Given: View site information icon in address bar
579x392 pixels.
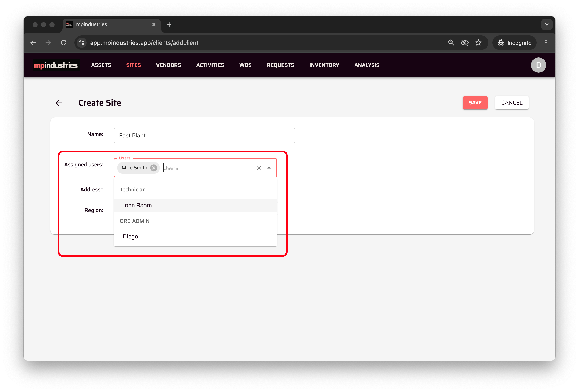Looking at the screenshot, I should point(82,43).
